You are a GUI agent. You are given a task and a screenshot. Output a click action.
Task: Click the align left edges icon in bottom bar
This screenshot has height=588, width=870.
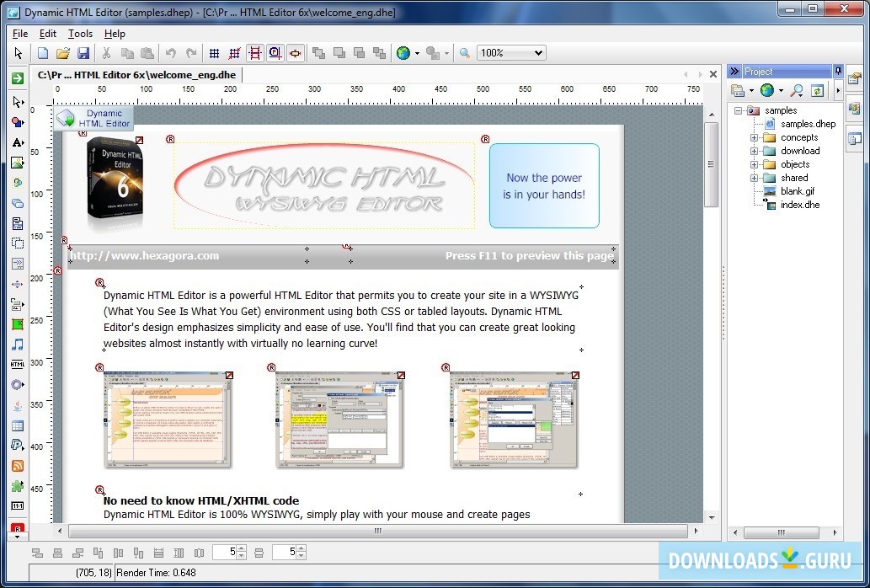(37, 553)
